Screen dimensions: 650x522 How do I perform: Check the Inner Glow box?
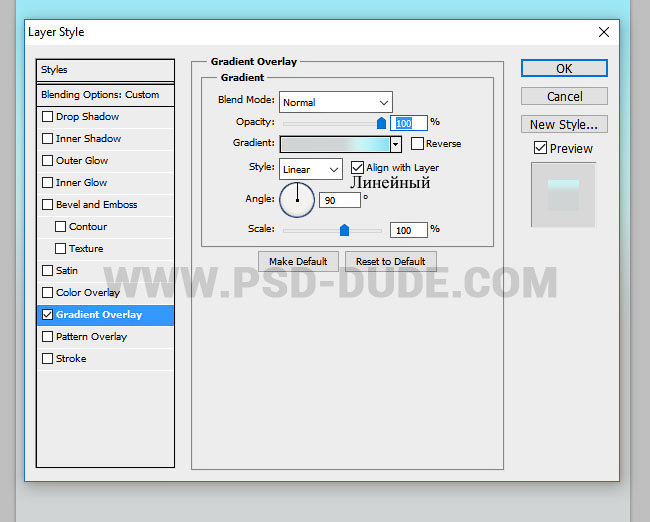[x=47, y=182]
